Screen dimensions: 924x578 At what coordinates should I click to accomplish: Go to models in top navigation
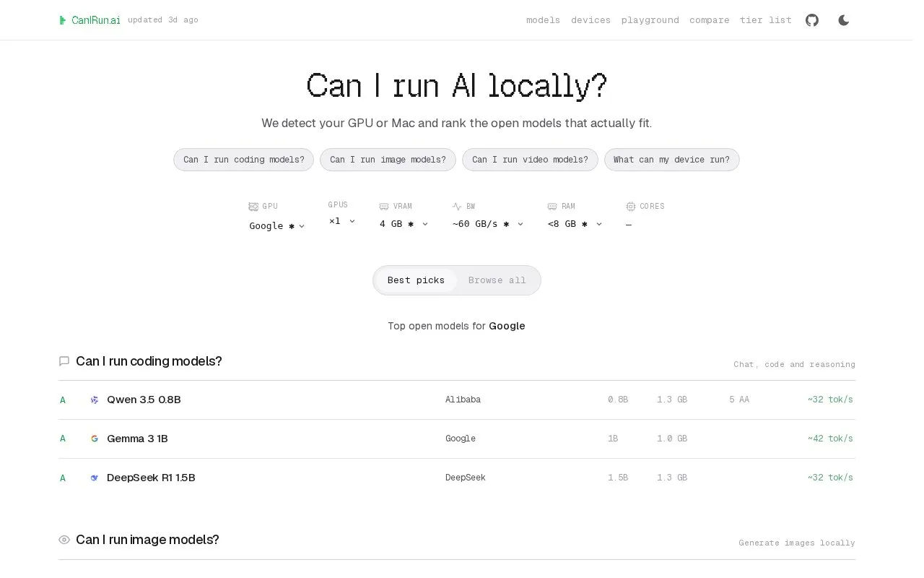[x=544, y=20]
